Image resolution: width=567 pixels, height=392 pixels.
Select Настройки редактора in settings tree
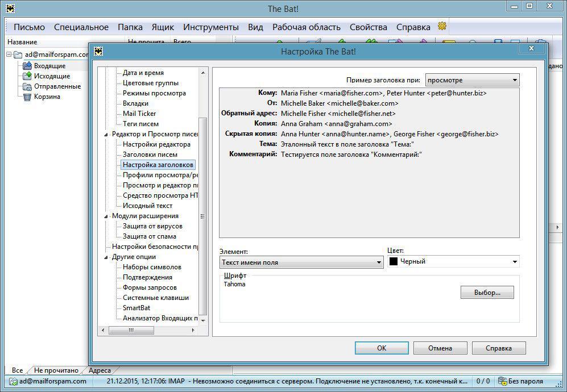[x=156, y=144]
